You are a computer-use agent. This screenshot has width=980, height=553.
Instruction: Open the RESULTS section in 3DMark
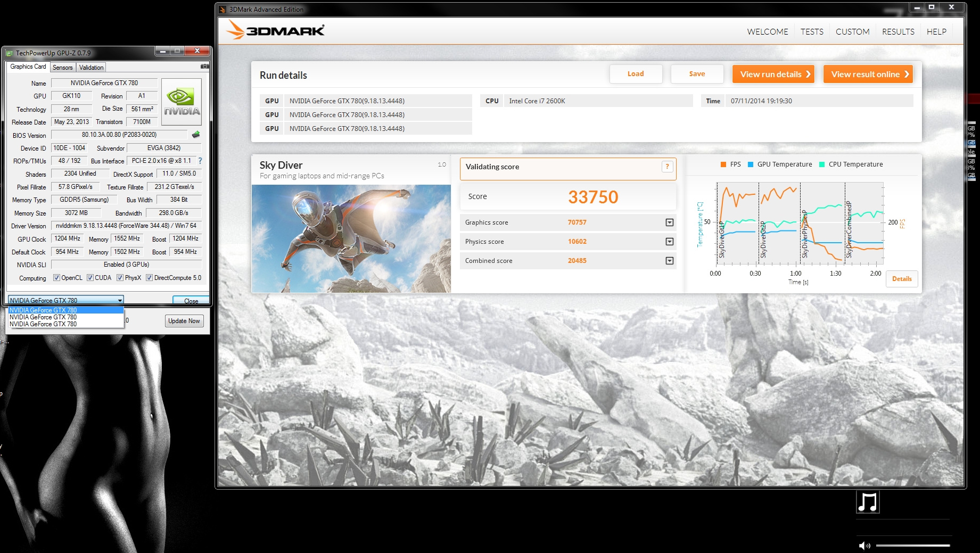pyautogui.click(x=898, y=32)
